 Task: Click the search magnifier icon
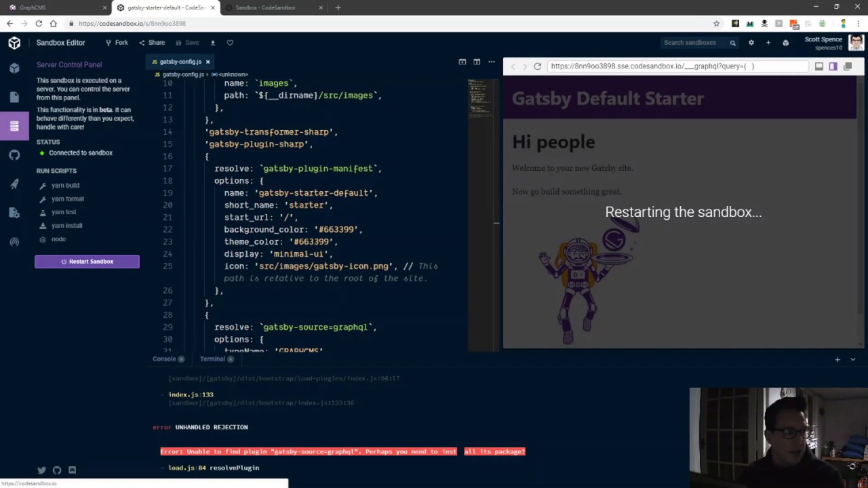[x=733, y=43]
